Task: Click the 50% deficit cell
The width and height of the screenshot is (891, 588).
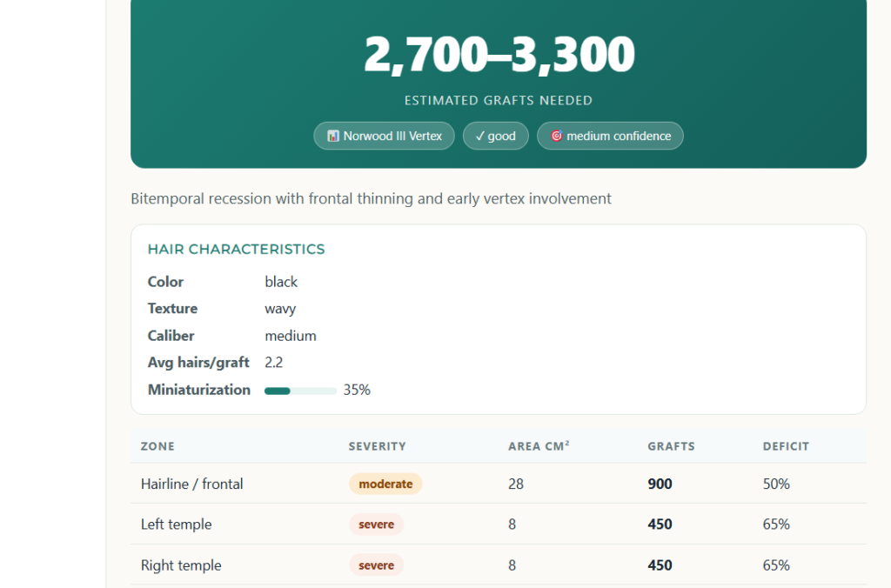Action: [x=776, y=484]
